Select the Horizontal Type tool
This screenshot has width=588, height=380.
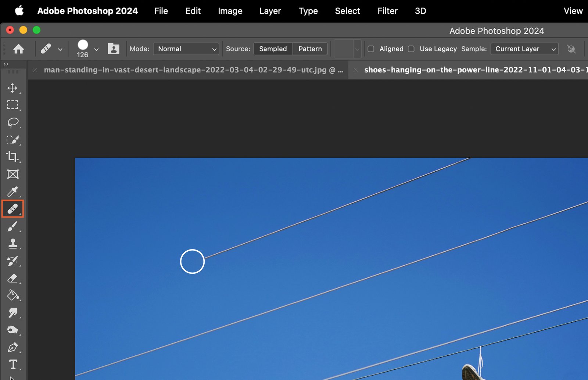tap(13, 364)
